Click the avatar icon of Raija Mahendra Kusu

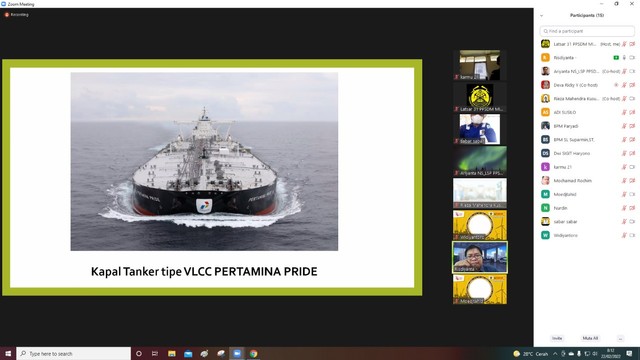click(x=545, y=98)
